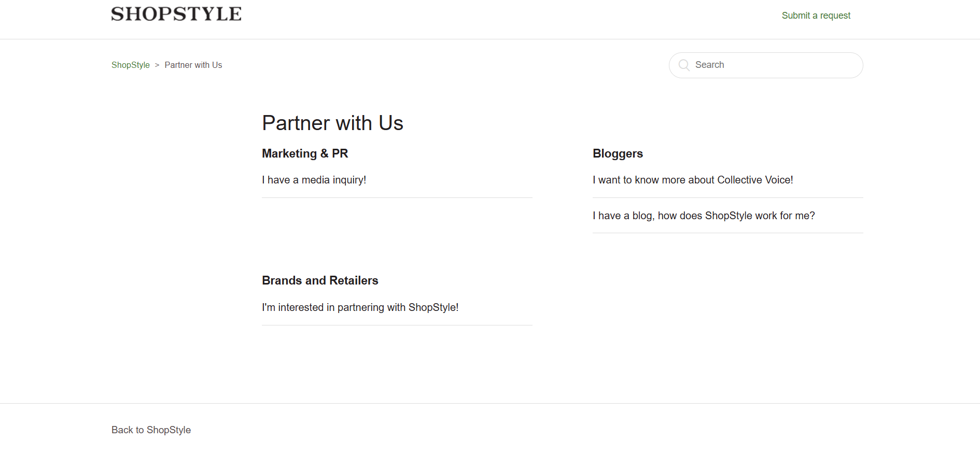Select the partnering with ShopStyle article
Screen dimensions: 980x469
(x=360, y=307)
